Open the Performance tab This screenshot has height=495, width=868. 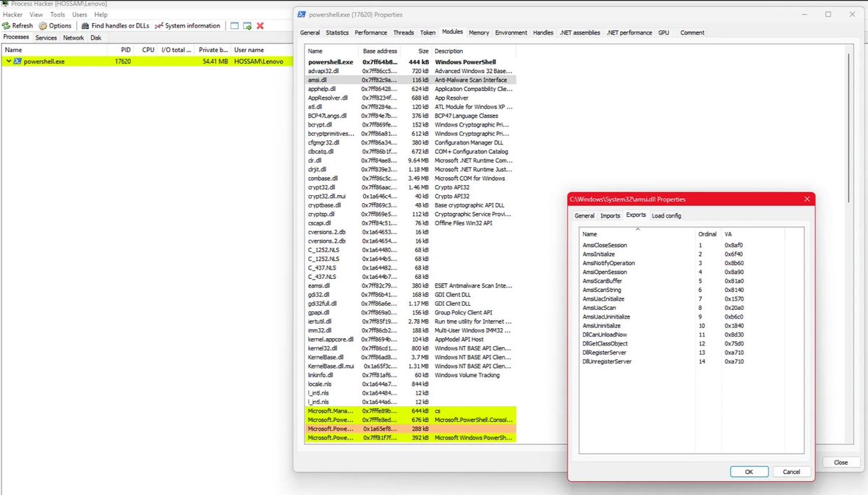[x=371, y=33]
